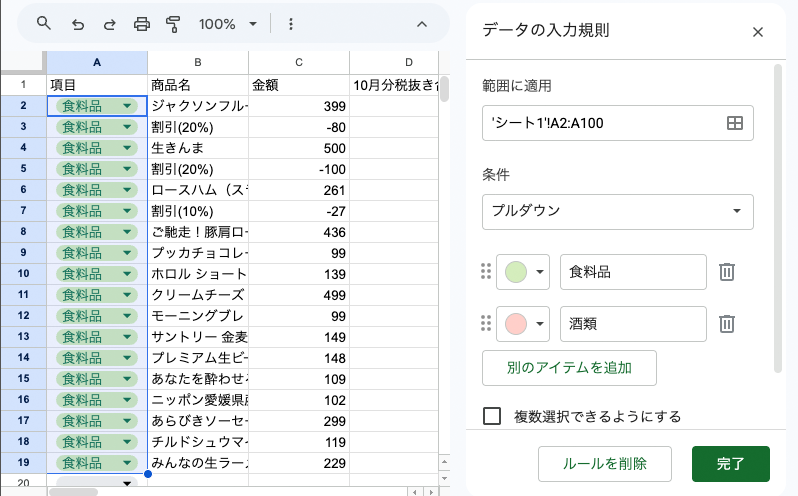Open the range selector grid icon

coord(734,123)
